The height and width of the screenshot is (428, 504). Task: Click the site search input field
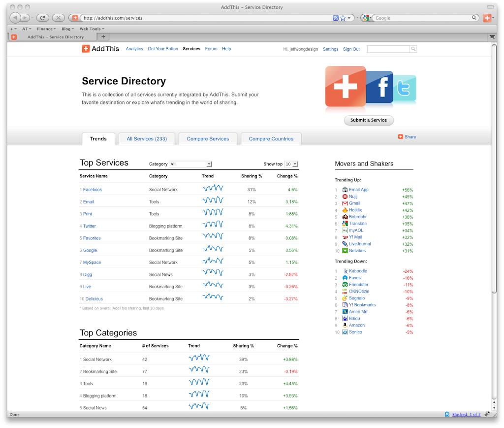coord(389,49)
